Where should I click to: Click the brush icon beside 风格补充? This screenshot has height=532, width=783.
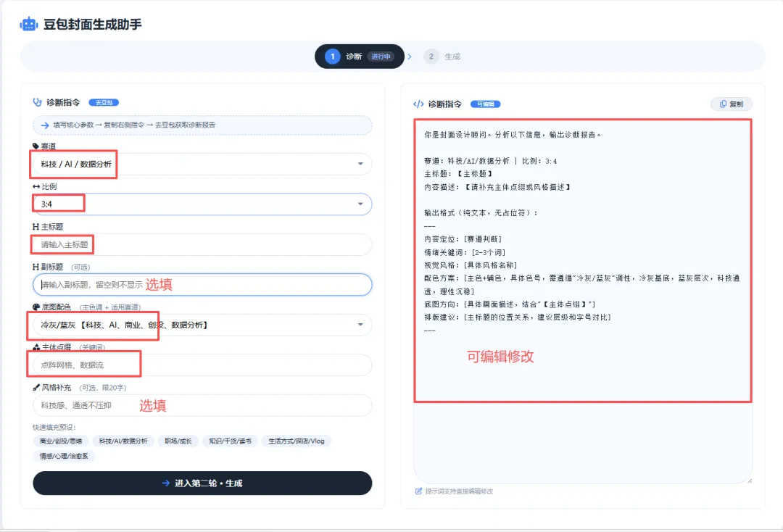point(36,387)
